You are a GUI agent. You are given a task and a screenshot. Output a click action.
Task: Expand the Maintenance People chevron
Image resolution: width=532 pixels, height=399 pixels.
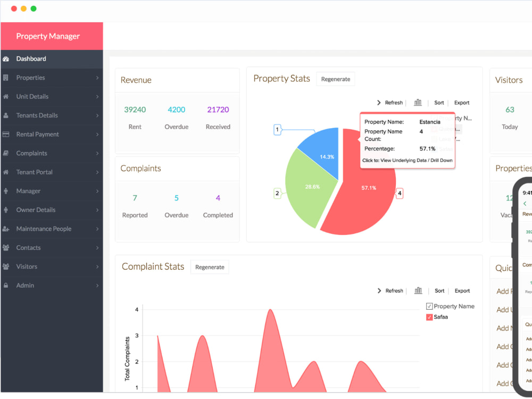(97, 229)
